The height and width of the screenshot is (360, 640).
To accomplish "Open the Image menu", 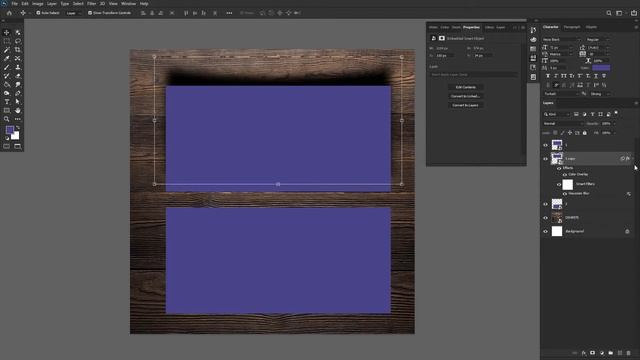I will [38, 4].
